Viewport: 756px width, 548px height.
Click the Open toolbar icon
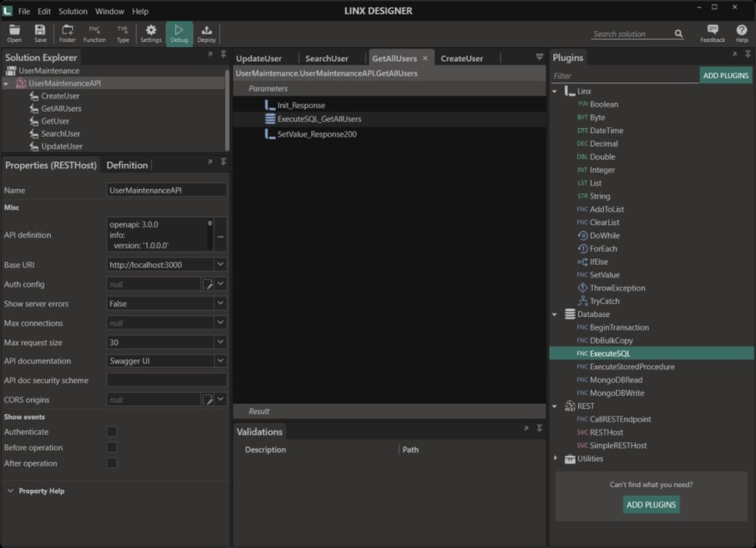click(15, 33)
